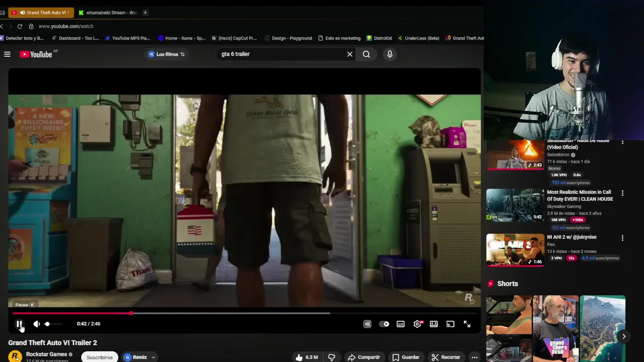Switch to elkumabeibi Stream tab
Viewport: 644px width, 362px height.
[x=108, y=13]
